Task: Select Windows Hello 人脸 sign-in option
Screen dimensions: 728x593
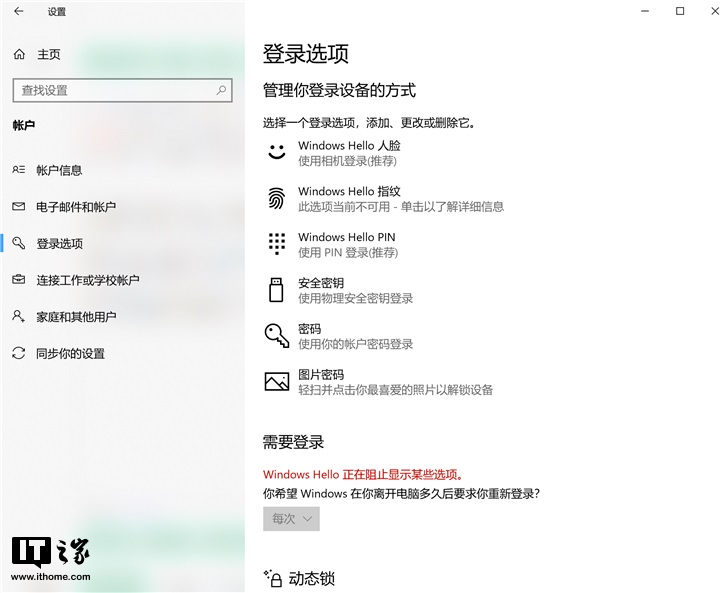Action: 349,145
